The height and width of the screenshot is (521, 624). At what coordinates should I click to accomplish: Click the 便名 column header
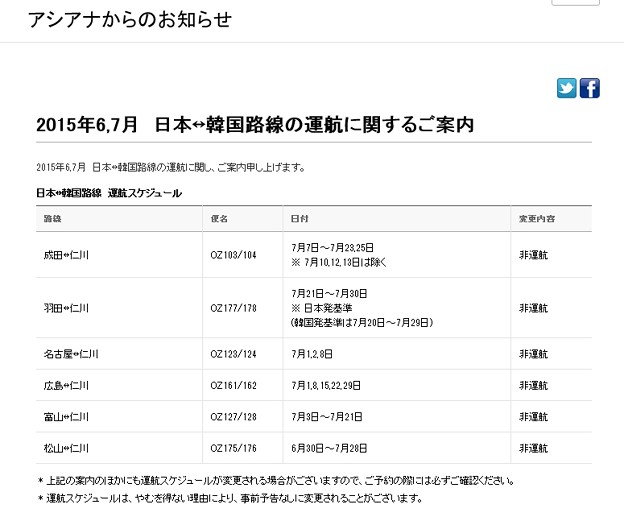coord(219,219)
